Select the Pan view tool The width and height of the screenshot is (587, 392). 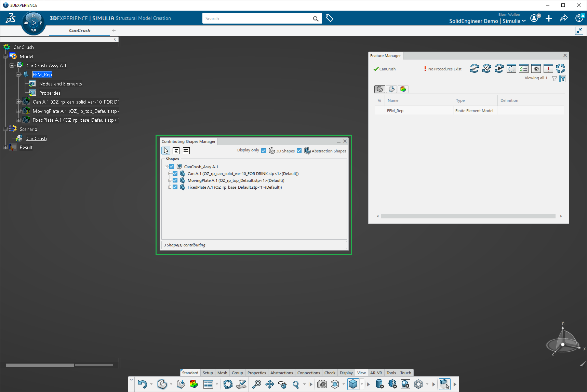click(x=269, y=384)
